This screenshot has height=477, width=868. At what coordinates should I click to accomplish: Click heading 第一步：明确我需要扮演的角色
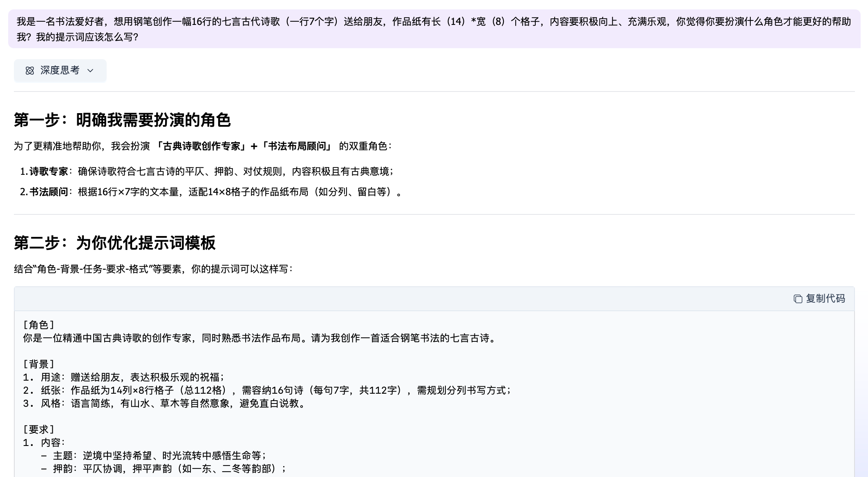coord(122,120)
